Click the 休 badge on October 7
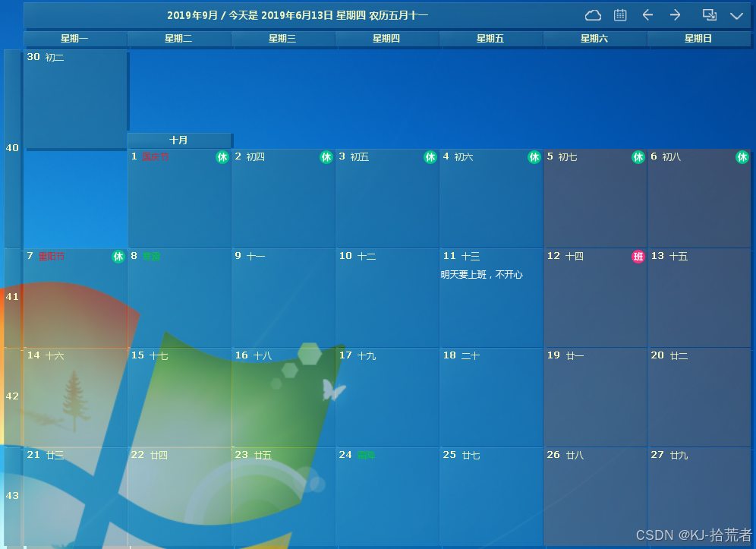This screenshot has height=549, width=756. click(x=118, y=257)
